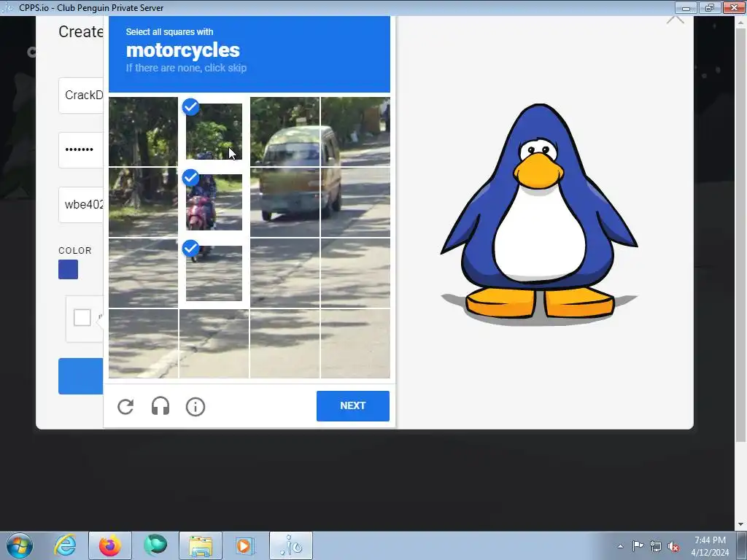Tick the unchecked checkbox beside the captcha
Viewport: 747px width, 560px height.
pos(82,318)
